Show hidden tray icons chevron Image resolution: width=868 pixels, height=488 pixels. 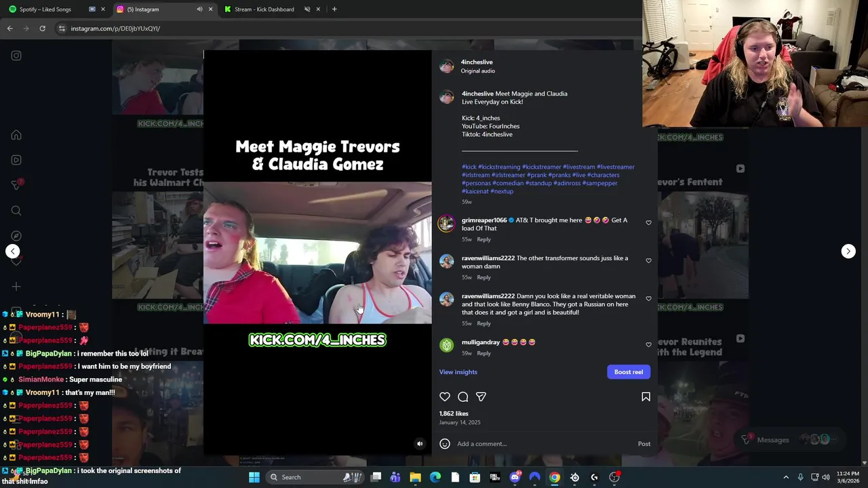786,477
